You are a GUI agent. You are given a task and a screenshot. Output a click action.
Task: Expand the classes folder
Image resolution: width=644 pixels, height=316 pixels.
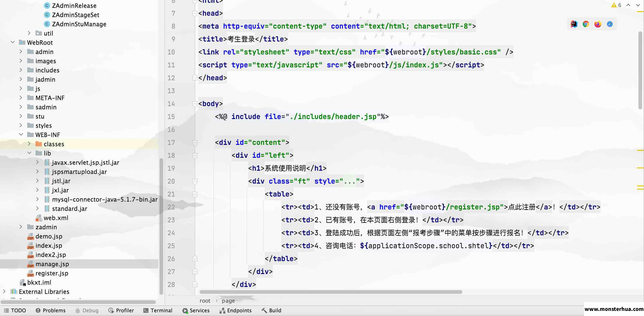[29, 144]
